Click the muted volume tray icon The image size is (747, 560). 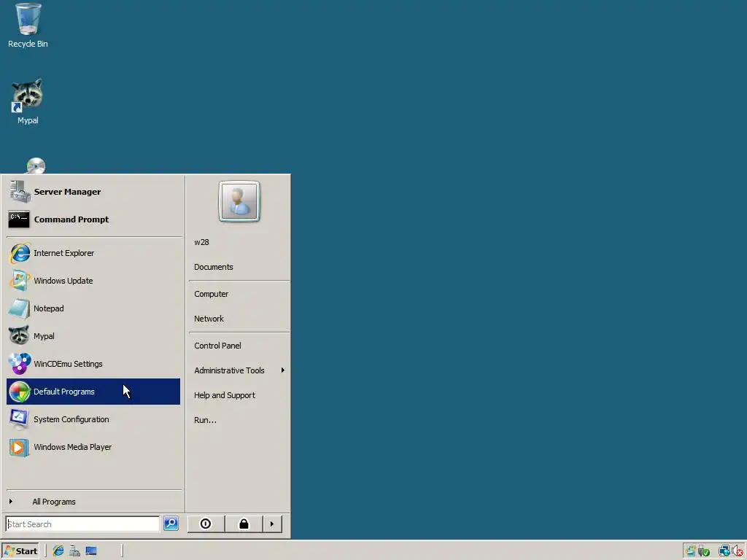738,551
